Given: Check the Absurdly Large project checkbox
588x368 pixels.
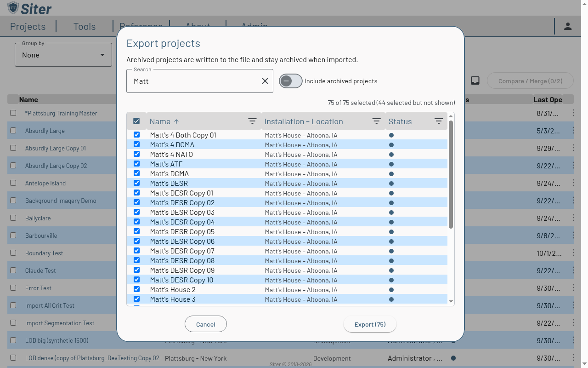Looking at the screenshot, I should (13, 131).
